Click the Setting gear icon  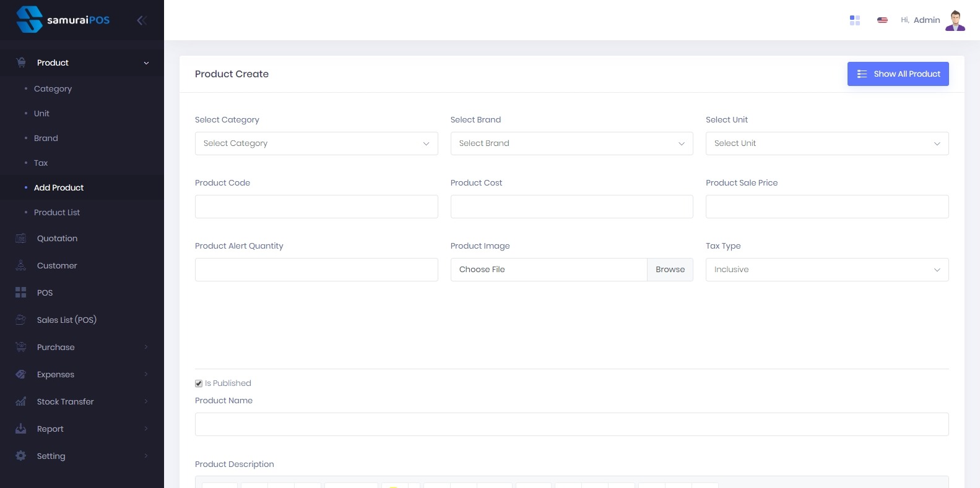pos(21,456)
